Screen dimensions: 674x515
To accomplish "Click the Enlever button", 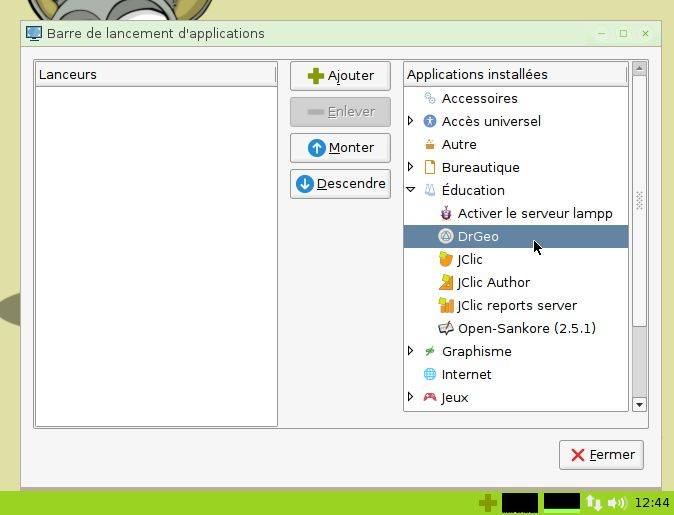I will pos(340,112).
